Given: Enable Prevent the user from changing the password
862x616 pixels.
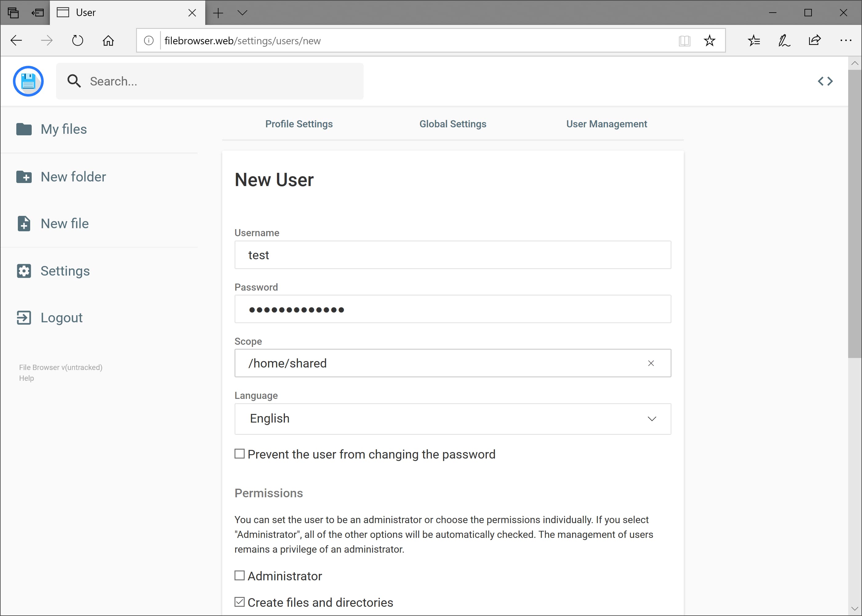Looking at the screenshot, I should (239, 454).
